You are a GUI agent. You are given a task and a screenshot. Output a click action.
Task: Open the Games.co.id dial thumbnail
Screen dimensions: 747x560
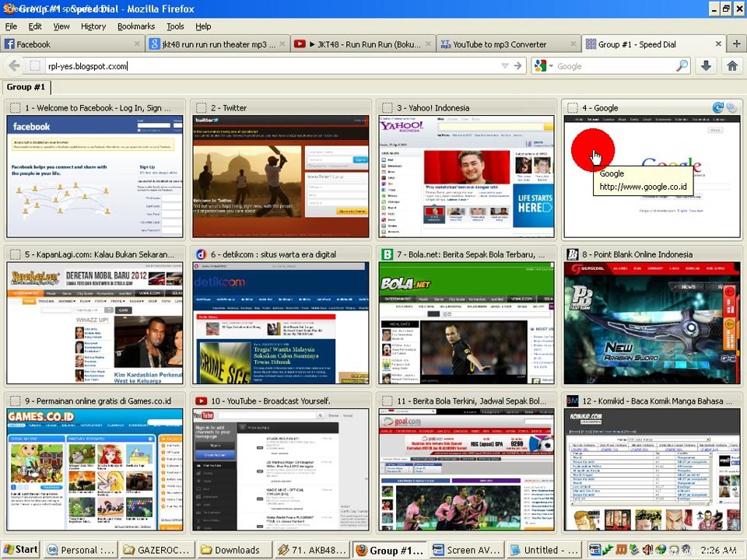pos(95,470)
